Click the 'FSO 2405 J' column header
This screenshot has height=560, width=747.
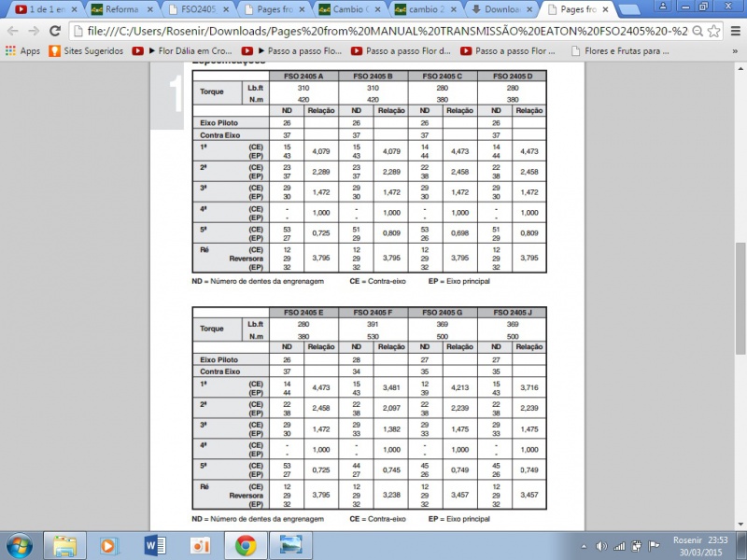[512, 313]
